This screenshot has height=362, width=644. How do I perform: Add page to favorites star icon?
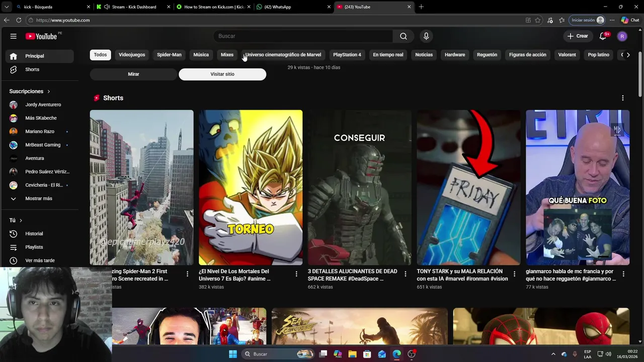pos(538,20)
